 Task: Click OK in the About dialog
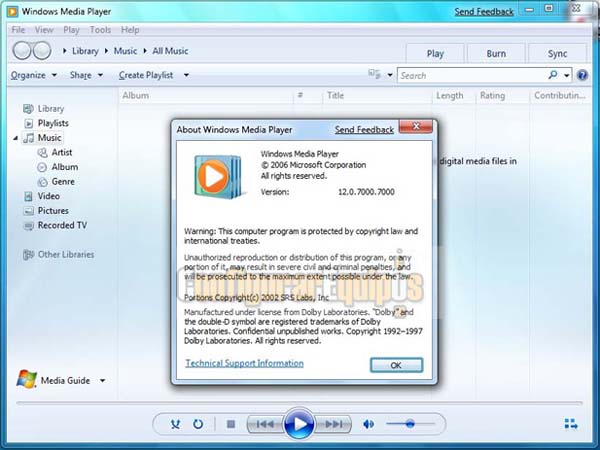click(396, 365)
